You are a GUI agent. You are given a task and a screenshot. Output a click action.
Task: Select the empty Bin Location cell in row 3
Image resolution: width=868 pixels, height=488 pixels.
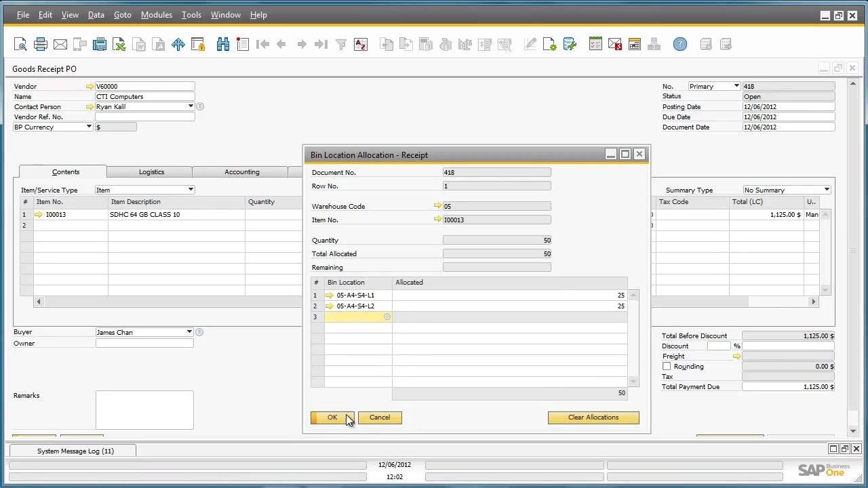point(358,317)
